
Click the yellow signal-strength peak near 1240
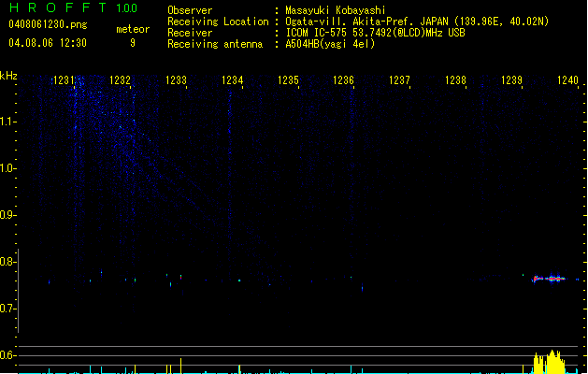point(550,362)
